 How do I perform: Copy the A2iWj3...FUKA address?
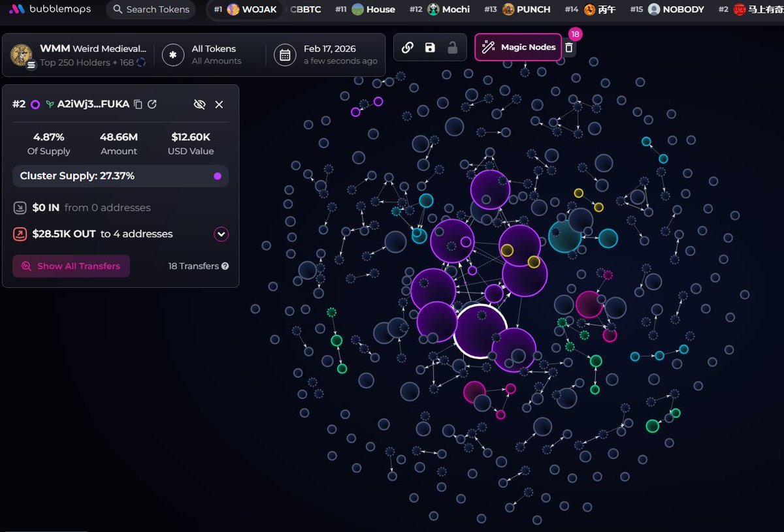(138, 104)
